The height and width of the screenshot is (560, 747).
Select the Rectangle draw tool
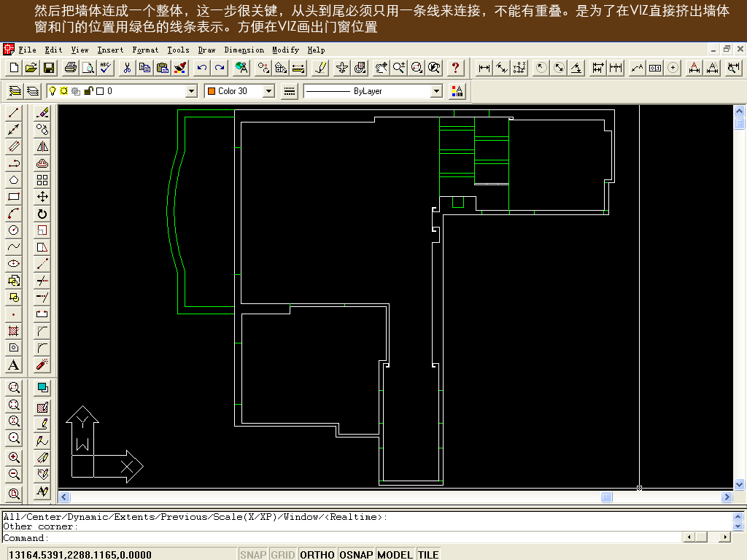(x=14, y=197)
